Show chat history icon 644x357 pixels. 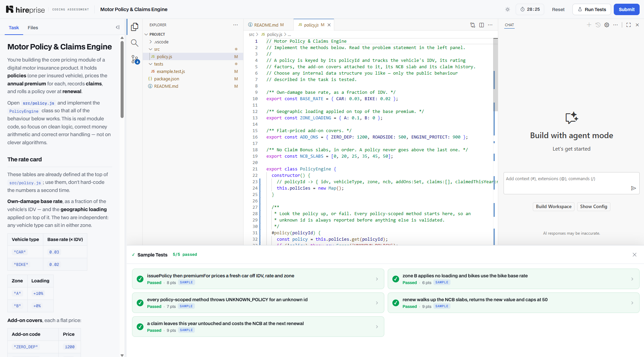[x=598, y=25]
